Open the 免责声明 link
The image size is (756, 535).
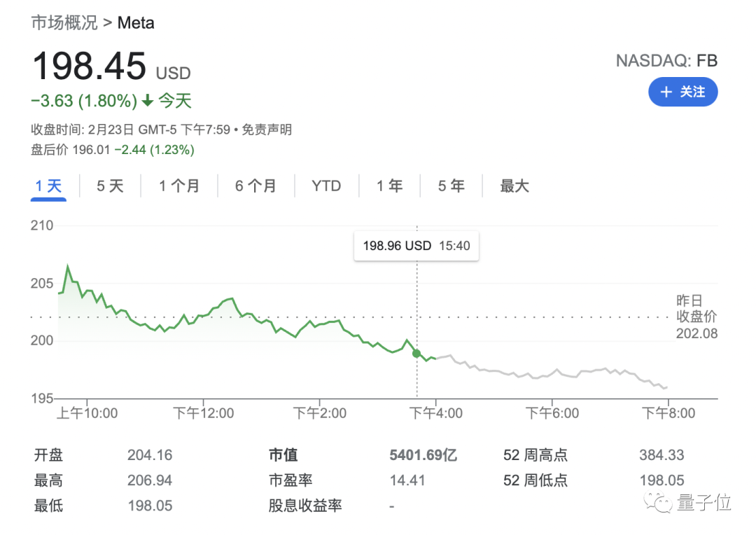pos(267,130)
